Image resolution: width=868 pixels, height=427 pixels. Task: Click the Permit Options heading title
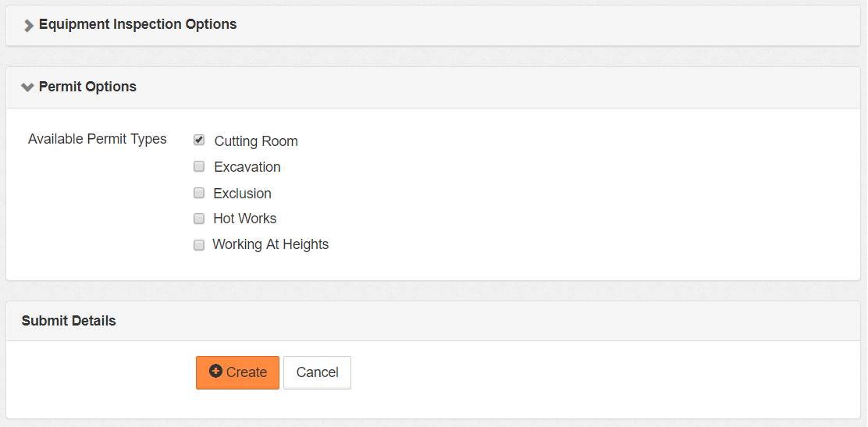tap(87, 87)
